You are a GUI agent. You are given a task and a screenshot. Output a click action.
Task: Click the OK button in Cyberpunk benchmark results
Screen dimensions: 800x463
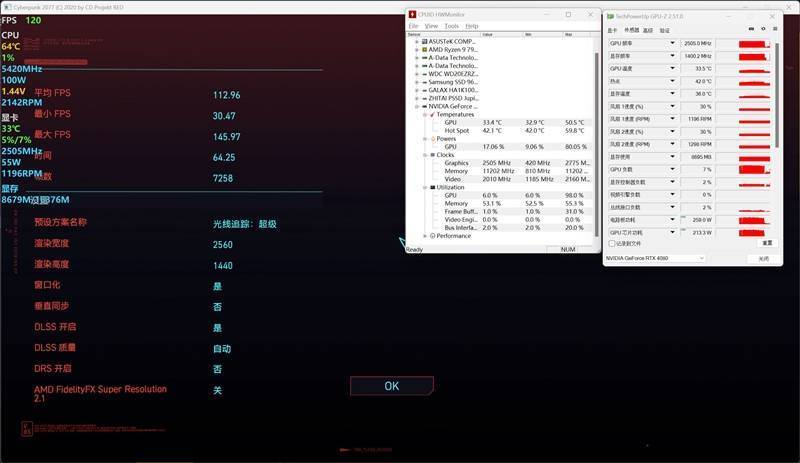(x=392, y=386)
